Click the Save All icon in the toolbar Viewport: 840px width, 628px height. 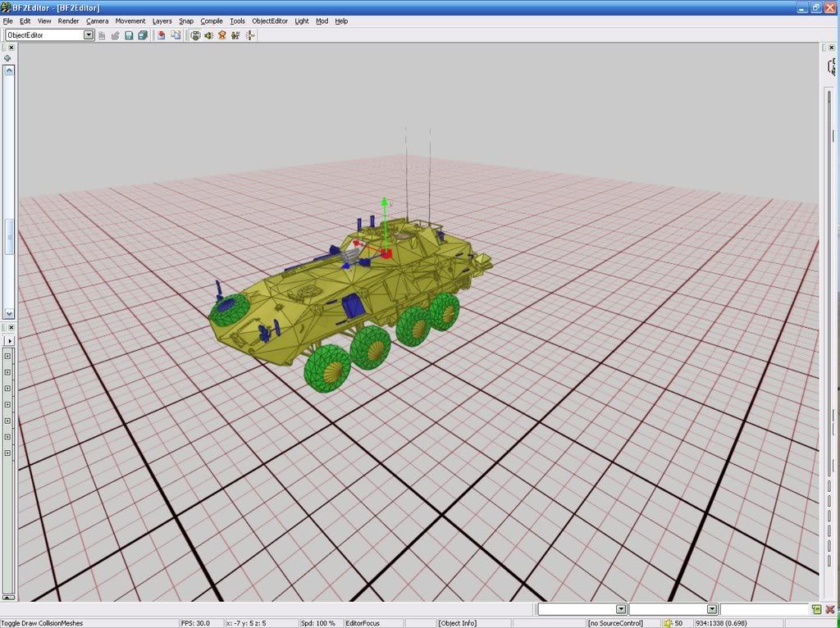click(143, 35)
